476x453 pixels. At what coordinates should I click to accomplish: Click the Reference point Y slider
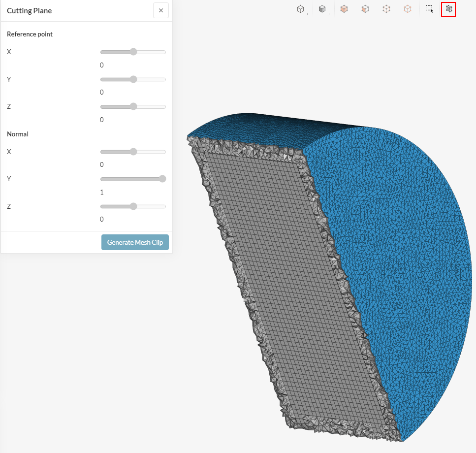[x=133, y=79]
